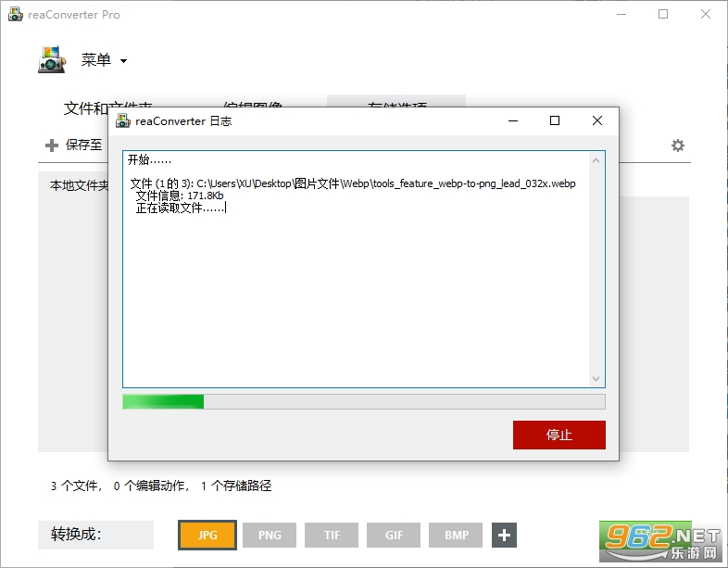Select 本地文件夹 entry
This screenshot has width=728, height=568.
coord(79,185)
